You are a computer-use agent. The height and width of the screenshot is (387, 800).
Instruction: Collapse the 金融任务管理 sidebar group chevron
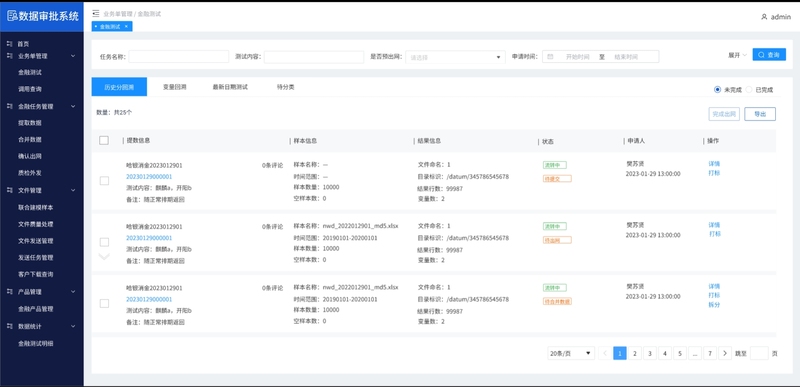point(73,107)
